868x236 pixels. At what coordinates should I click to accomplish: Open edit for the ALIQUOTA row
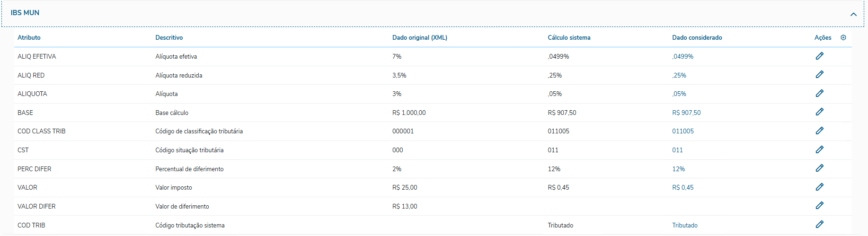pyautogui.click(x=820, y=93)
